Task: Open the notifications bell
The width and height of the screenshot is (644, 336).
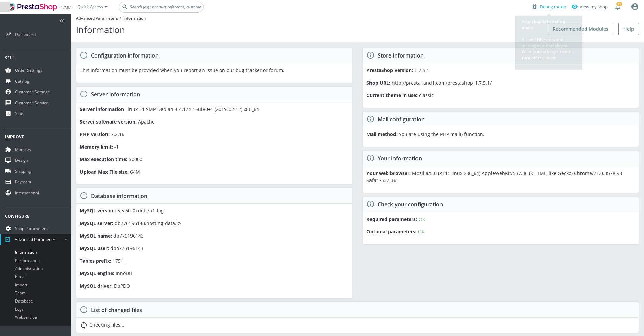Action: pos(617,7)
